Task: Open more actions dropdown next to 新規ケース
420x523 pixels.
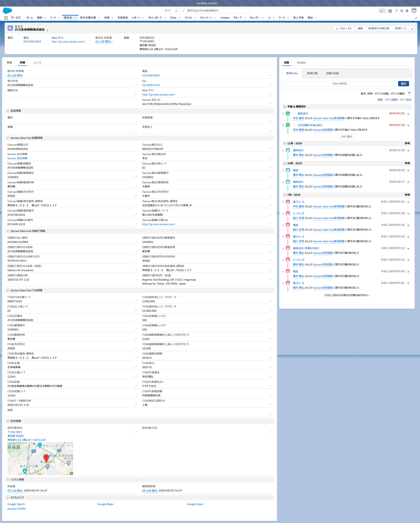Action: click(411, 29)
